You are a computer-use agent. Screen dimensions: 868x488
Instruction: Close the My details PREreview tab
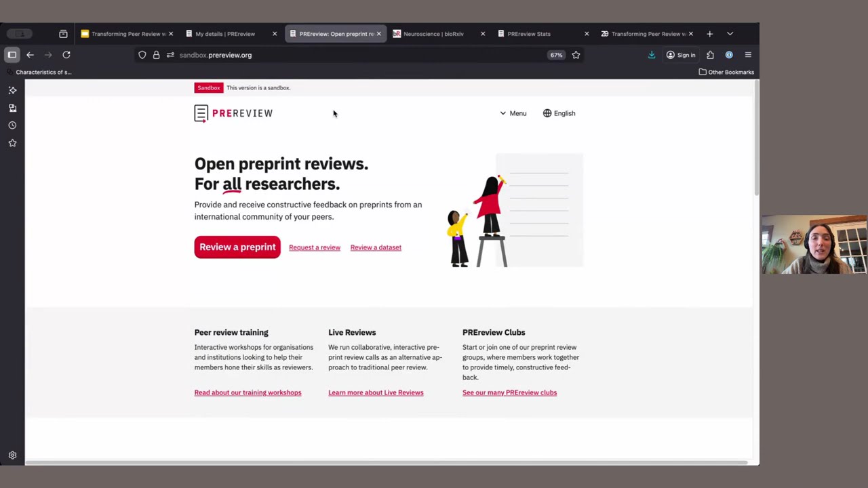point(275,34)
